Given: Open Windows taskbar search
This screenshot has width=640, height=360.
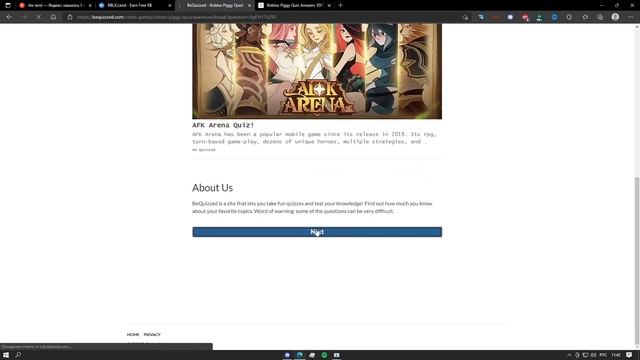Looking at the screenshot, I should point(18,355).
